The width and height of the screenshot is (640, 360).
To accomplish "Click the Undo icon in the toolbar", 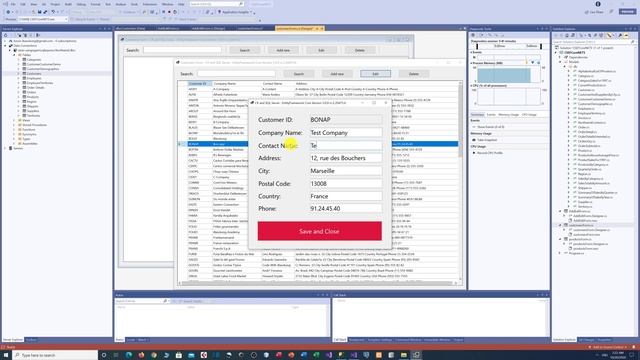I will click(x=53, y=12).
